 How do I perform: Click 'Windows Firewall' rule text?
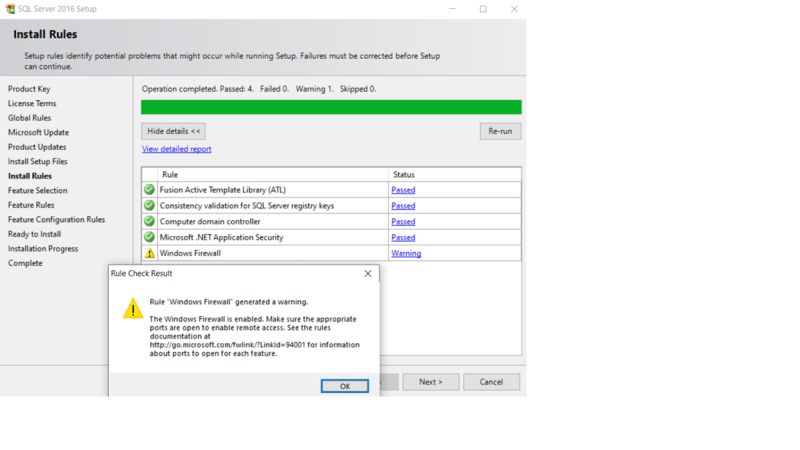point(190,253)
